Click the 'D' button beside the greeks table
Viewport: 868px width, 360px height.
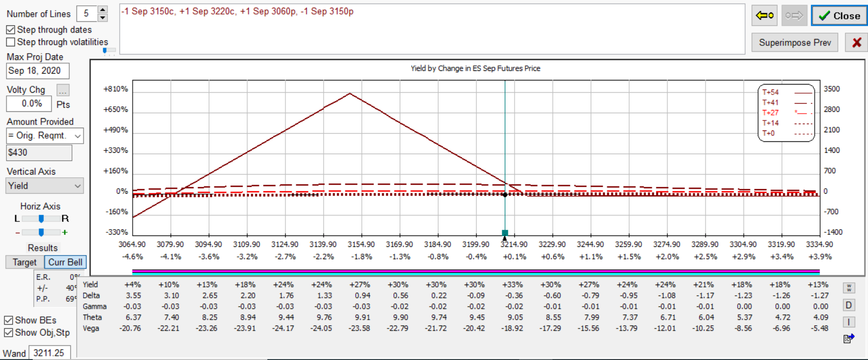tap(849, 305)
